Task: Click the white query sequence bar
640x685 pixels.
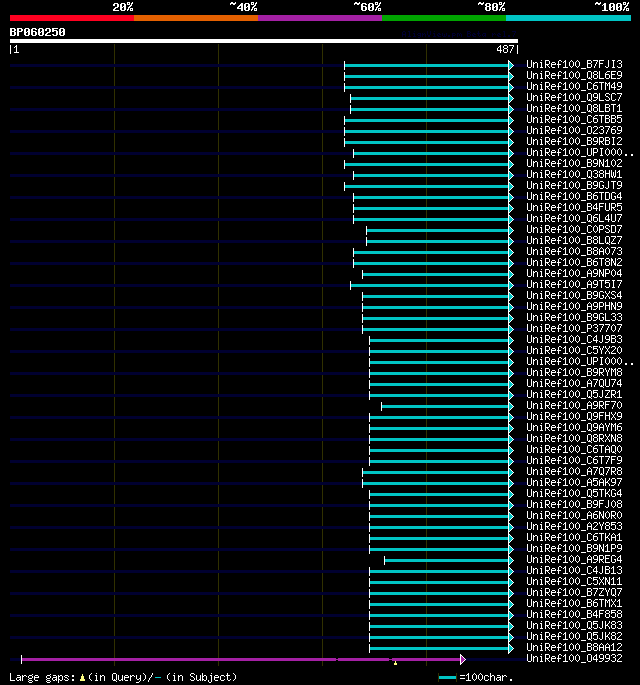Action: pyautogui.click(x=264, y=41)
